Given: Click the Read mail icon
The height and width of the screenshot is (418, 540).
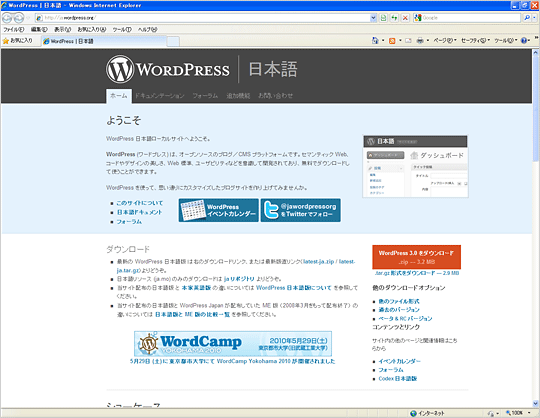Looking at the screenshot, I should click(x=408, y=41).
